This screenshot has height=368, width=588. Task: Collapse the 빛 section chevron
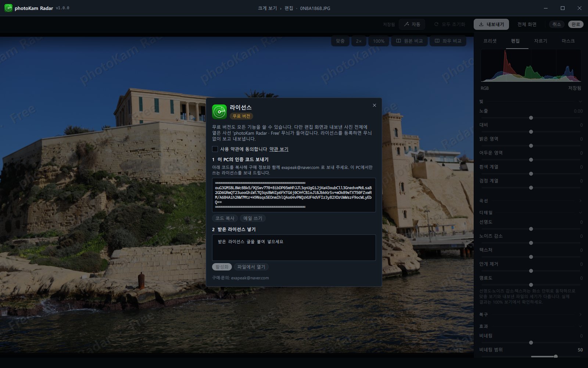[580, 102]
